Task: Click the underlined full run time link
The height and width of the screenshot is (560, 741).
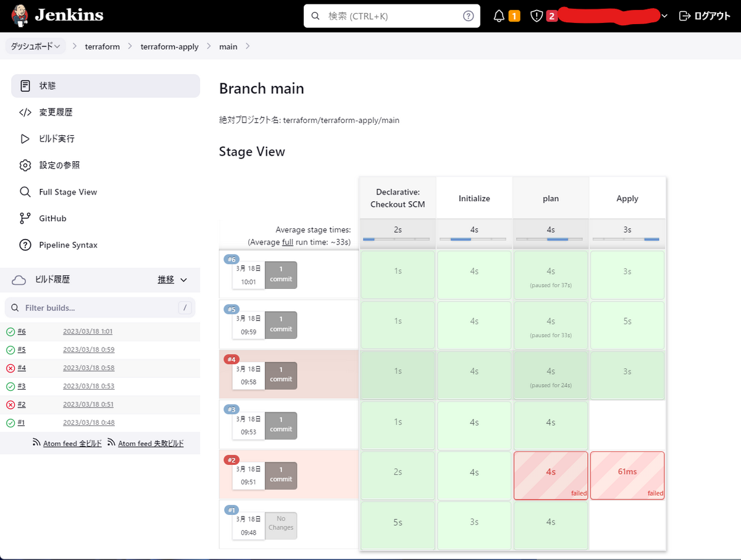Action: 288,242
